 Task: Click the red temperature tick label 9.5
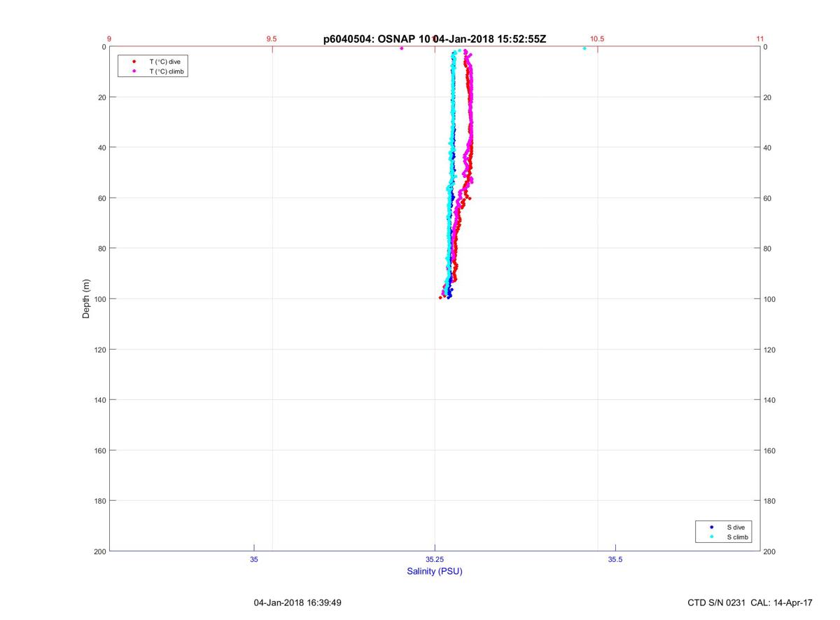[x=272, y=39]
